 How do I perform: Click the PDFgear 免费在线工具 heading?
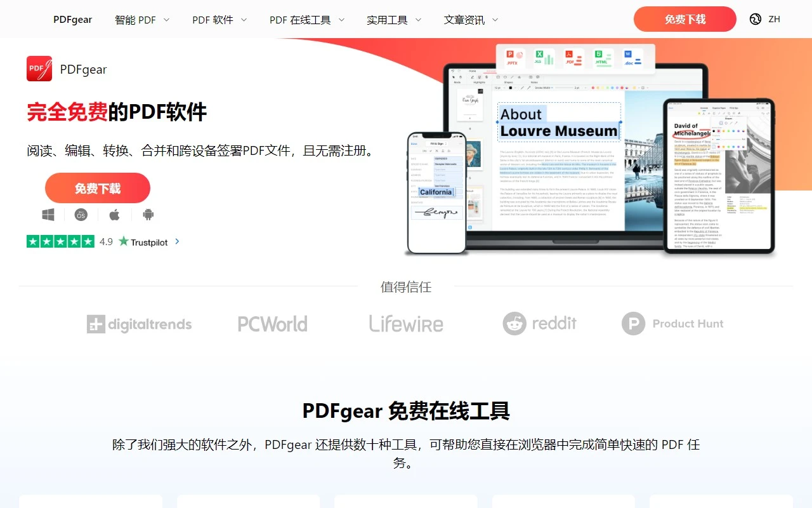406,411
